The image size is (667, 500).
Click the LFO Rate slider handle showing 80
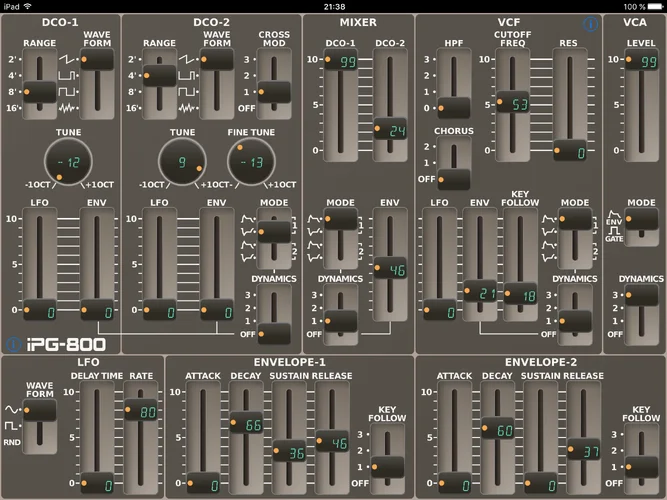point(141,410)
